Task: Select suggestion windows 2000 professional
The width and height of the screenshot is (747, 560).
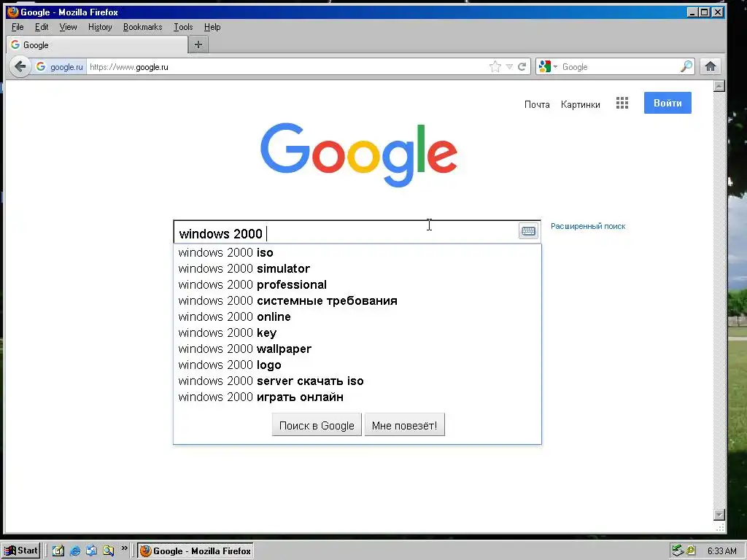Action: pyautogui.click(x=357, y=285)
